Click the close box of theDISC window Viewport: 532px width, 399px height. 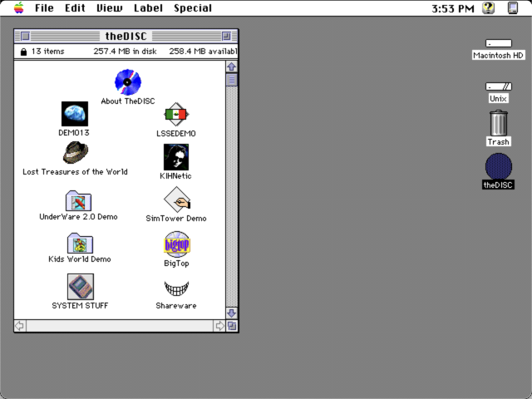(x=25, y=36)
